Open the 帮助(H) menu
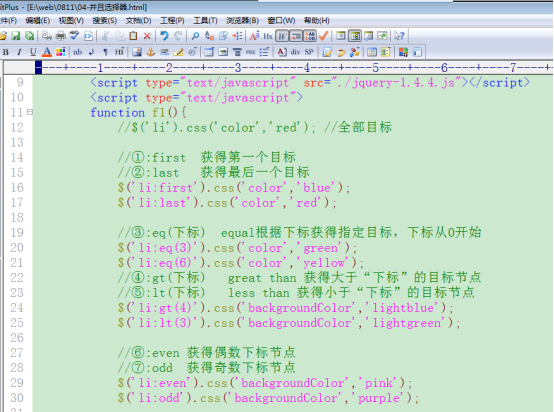The width and height of the screenshot is (554, 412). coord(317,20)
